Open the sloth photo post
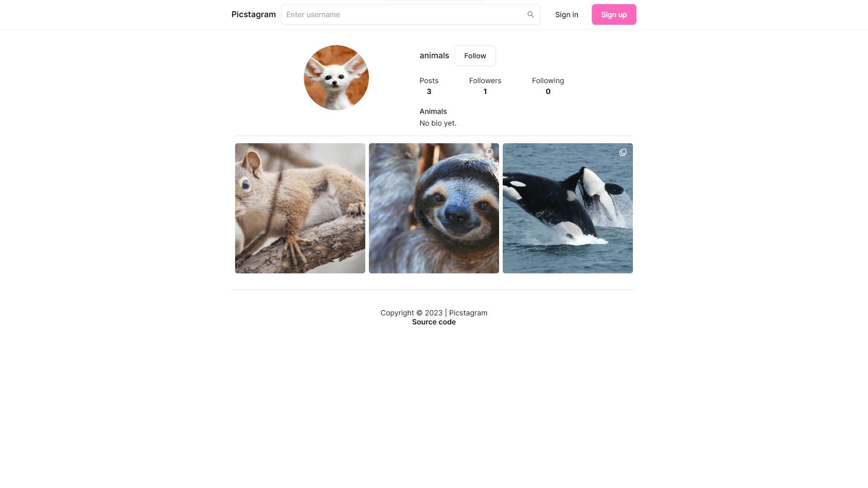This screenshot has height=488, width=868. [434, 208]
